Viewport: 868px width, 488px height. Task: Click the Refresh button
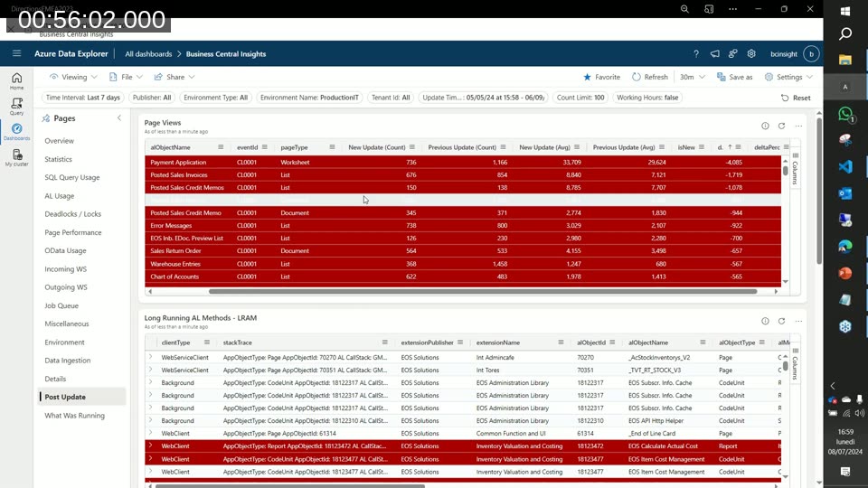(x=650, y=77)
